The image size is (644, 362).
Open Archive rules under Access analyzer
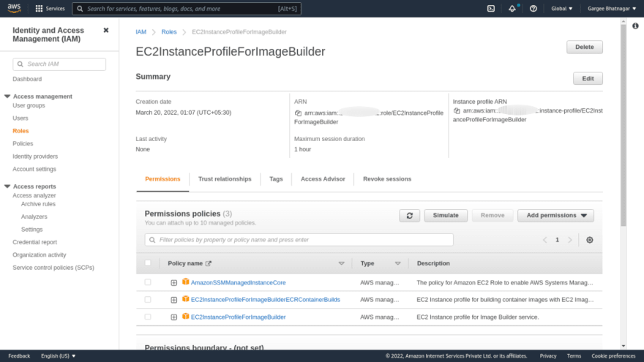click(x=38, y=204)
